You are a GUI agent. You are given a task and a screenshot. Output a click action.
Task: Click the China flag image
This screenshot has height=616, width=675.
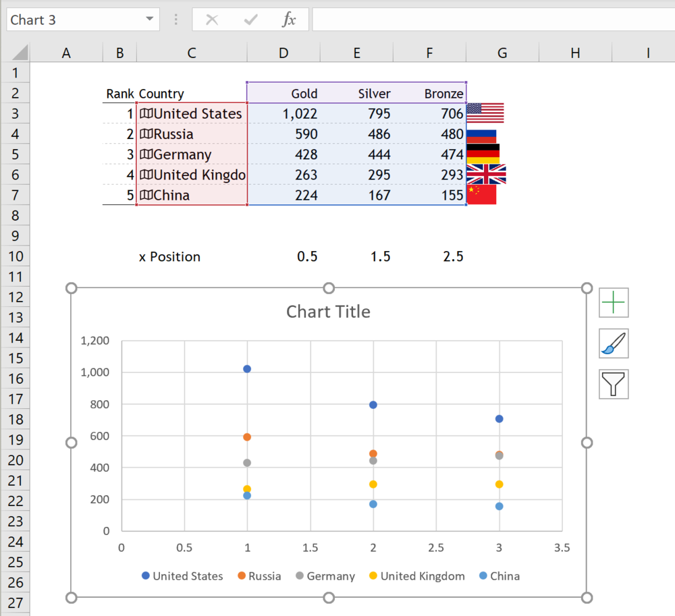pos(482,194)
